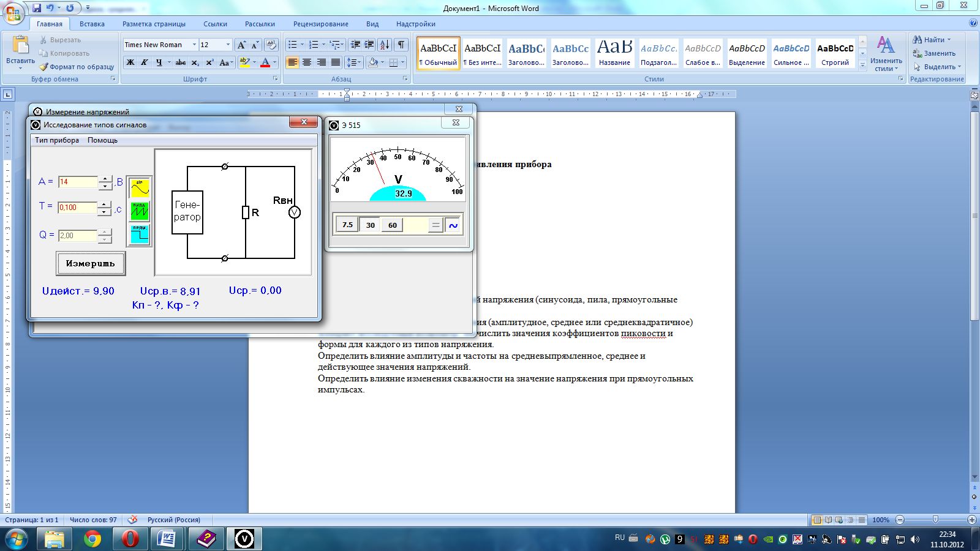The width and height of the screenshot is (980, 551).
Task: Apply the Заголовок 1 style
Action: (526, 54)
